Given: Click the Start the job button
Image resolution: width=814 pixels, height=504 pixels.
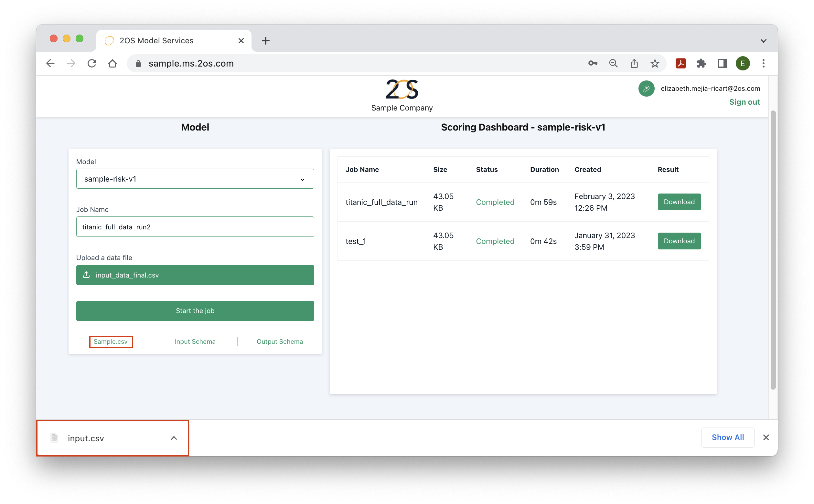Looking at the screenshot, I should pos(195,311).
